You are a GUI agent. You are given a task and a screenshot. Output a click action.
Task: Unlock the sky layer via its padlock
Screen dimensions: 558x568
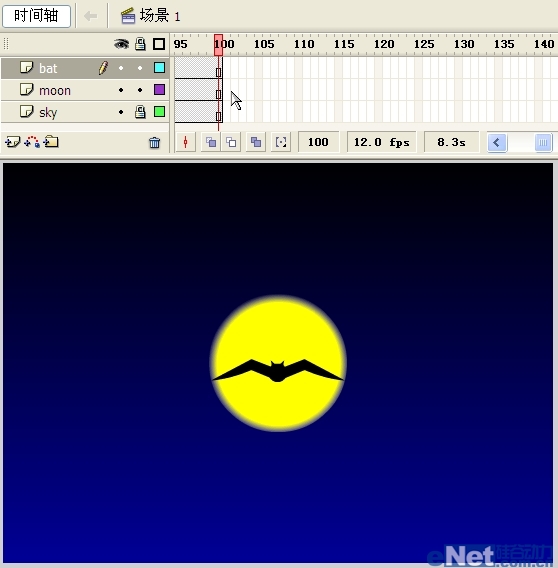(140, 112)
